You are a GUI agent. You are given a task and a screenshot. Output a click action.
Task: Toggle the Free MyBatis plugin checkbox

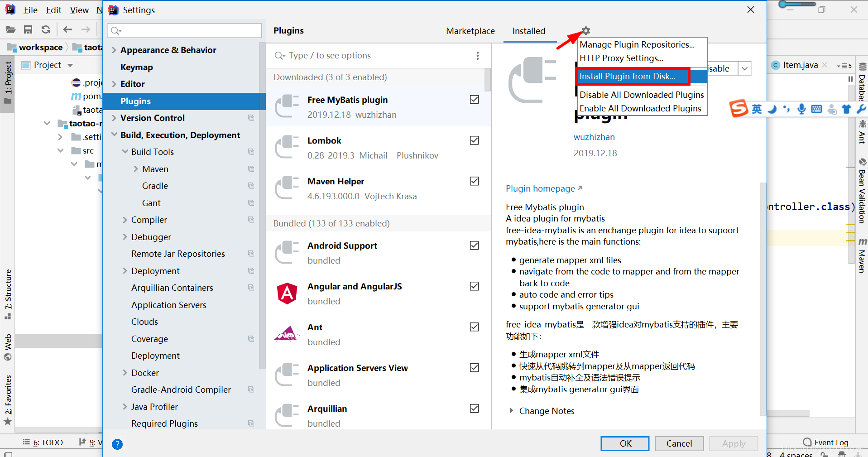pos(475,100)
